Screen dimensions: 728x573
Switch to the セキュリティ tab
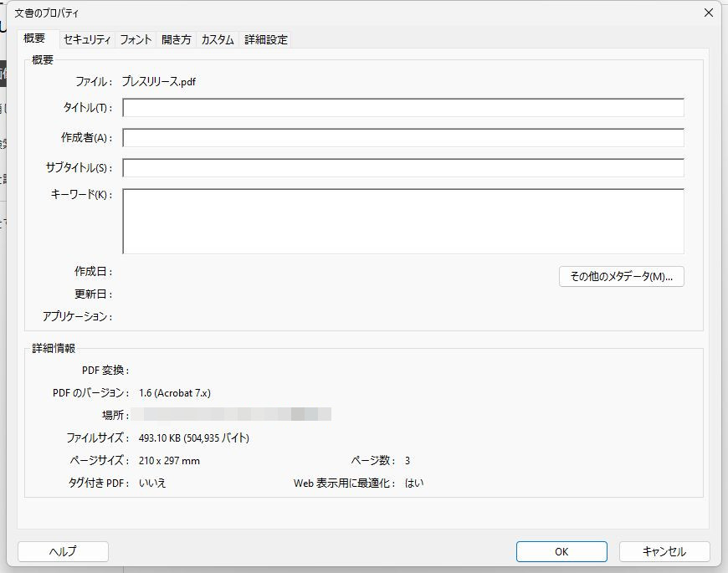coord(87,38)
